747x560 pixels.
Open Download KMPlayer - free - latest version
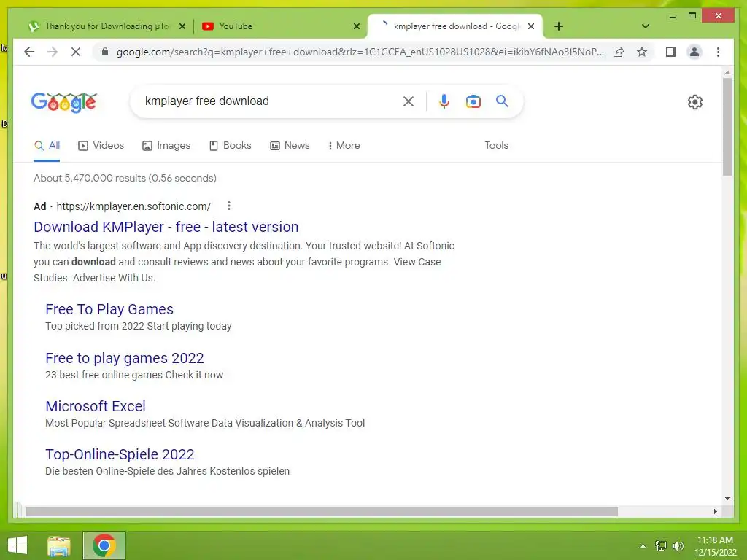[166, 227]
